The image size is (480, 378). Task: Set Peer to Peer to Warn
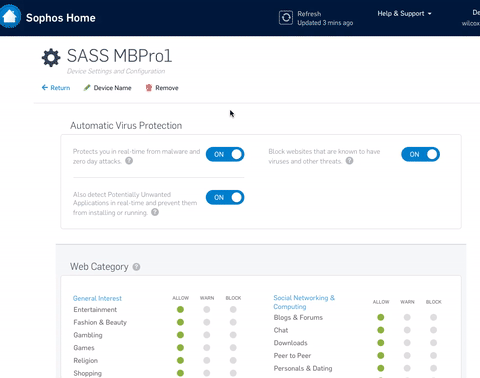click(x=407, y=355)
